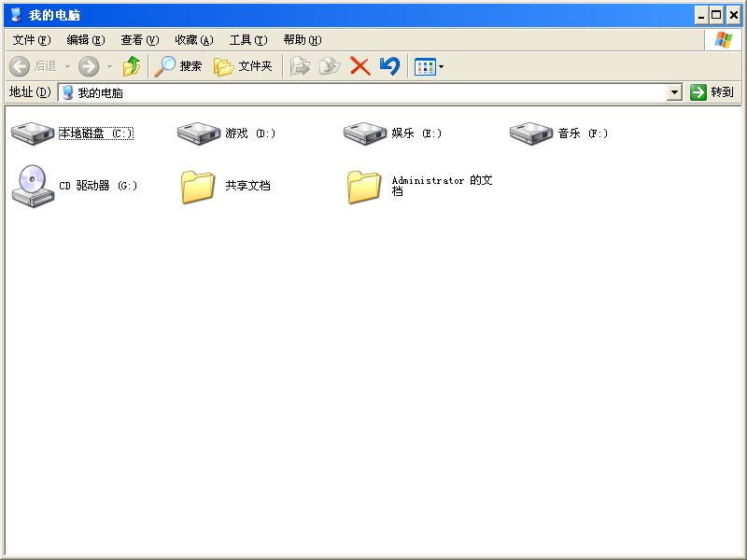Screen dimensions: 747x560
Task: Close the 我的电脑 window
Action: tap(734, 16)
